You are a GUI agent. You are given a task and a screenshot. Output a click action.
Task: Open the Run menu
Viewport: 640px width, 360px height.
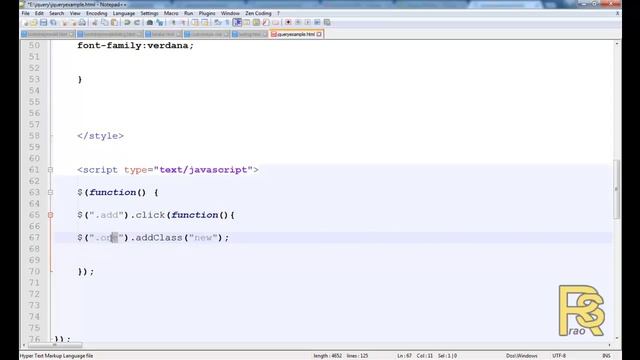188,13
